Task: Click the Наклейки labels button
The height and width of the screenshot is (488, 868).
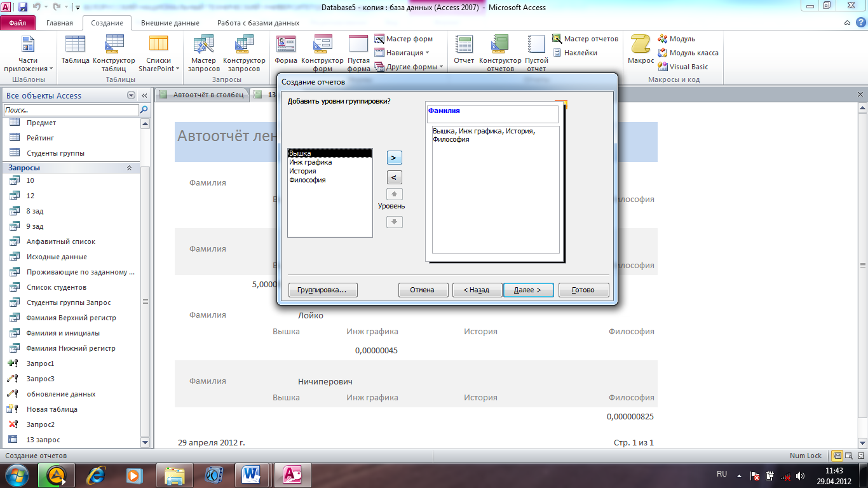Action: 574,53
